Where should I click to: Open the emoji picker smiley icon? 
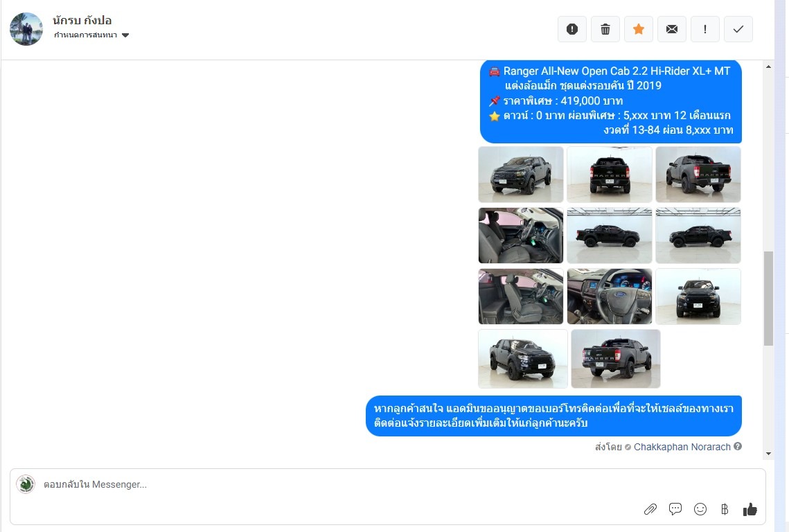(x=700, y=509)
